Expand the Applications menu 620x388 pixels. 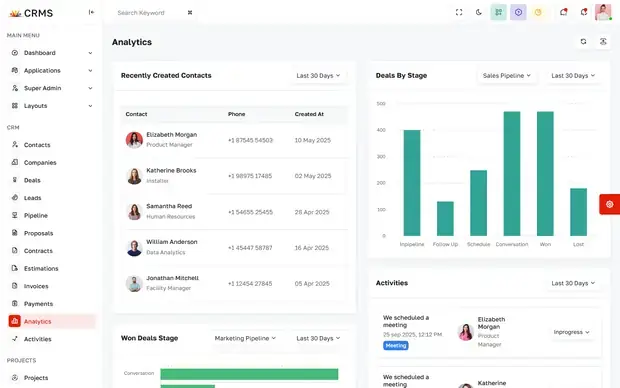[x=51, y=70]
